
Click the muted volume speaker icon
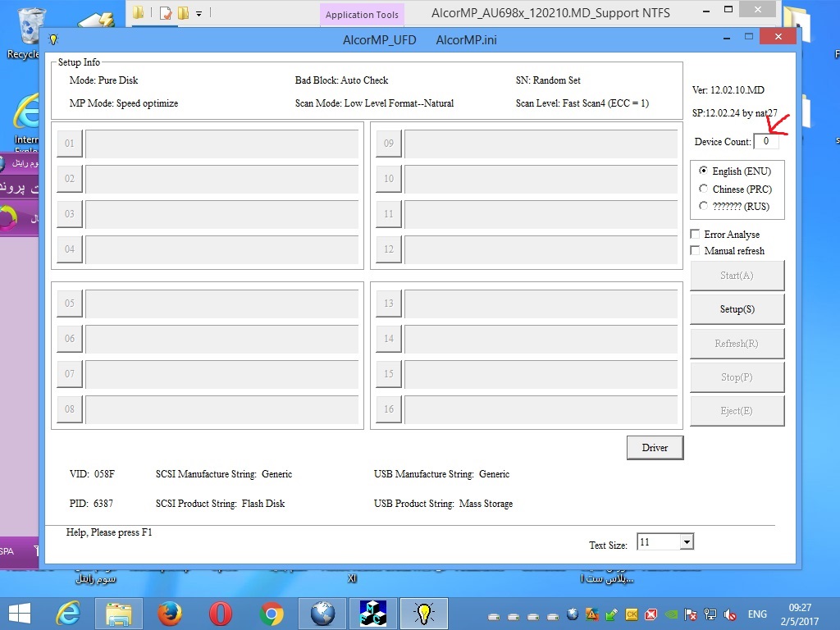tap(729, 614)
